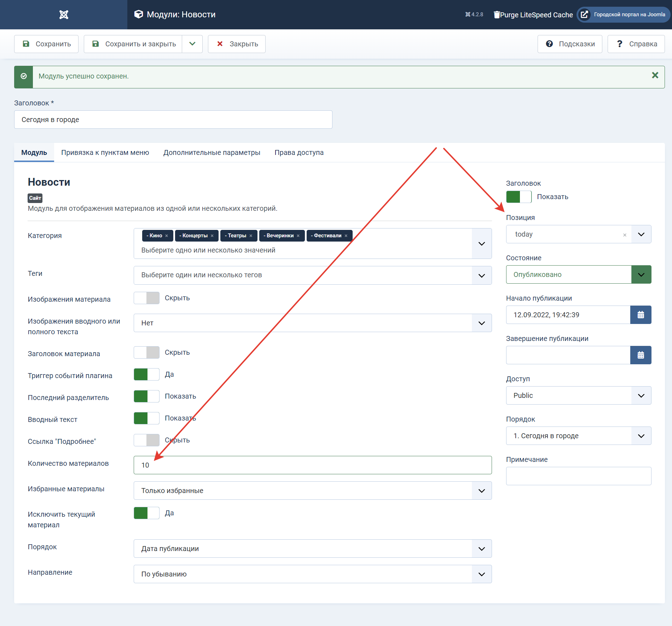Open calendar picker for Завершение публикации

tap(641, 355)
